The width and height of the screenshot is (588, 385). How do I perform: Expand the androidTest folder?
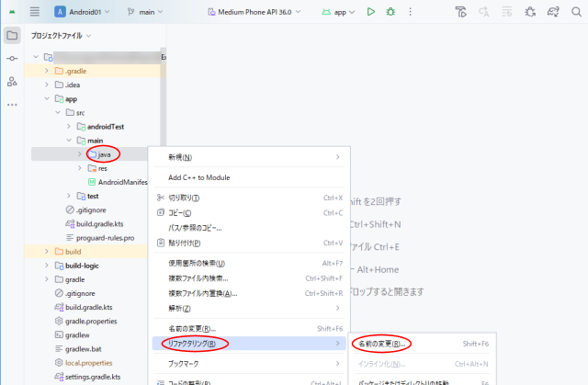[x=69, y=126]
